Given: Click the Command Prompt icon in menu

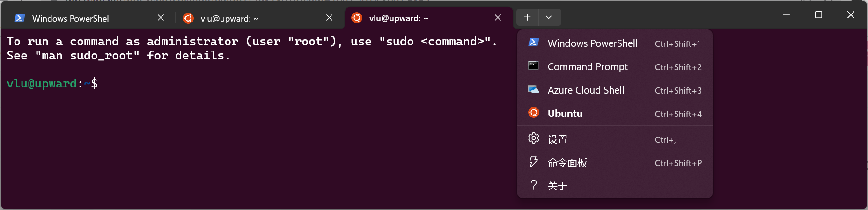Looking at the screenshot, I should click(x=533, y=65).
